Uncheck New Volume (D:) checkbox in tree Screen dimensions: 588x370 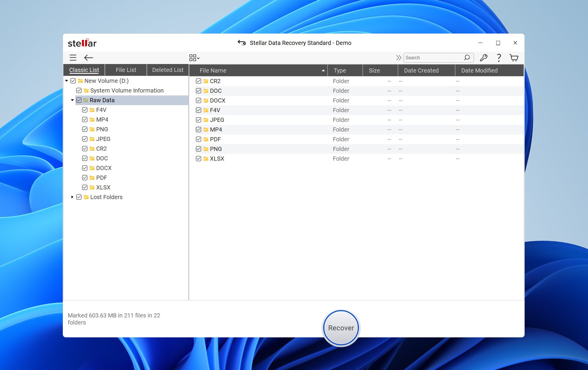(x=73, y=81)
